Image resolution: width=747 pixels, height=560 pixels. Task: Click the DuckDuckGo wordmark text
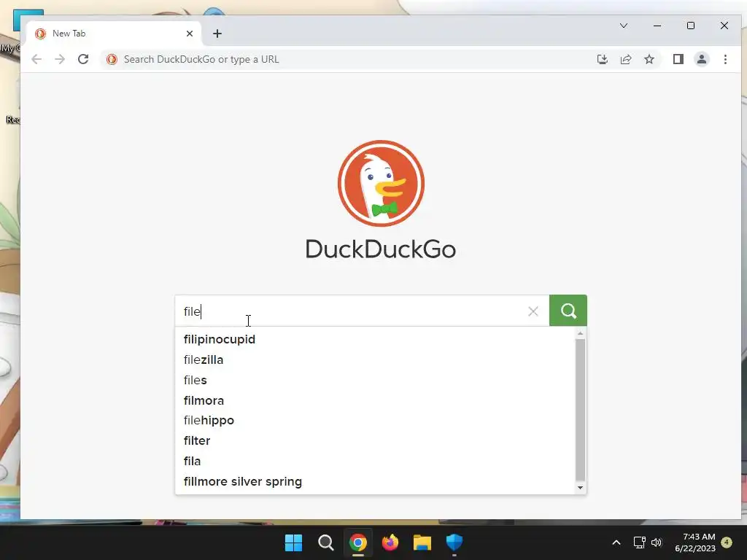[x=381, y=249]
